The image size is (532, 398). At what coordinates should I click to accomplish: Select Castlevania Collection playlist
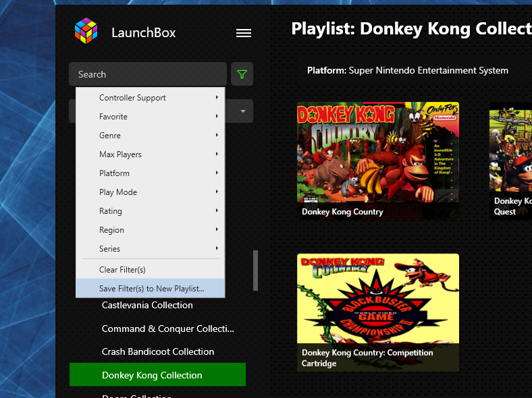tap(147, 305)
